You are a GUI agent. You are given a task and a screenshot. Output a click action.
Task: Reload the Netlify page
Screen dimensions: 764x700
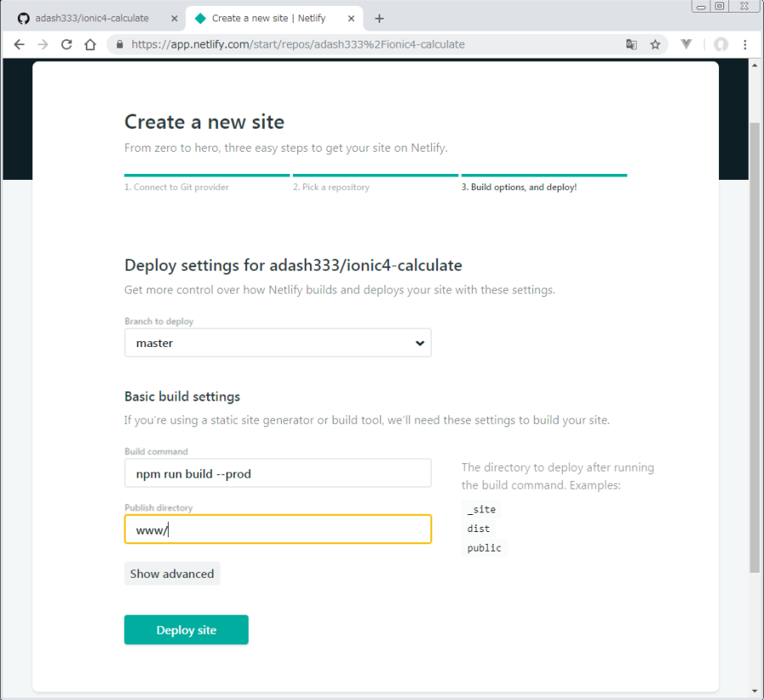(x=66, y=44)
